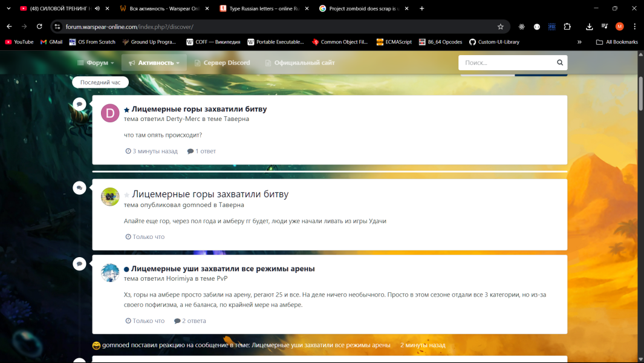Go to the PvP forum section link
Image resolution: width=644 pixels, height=363 pixels.
pyautogui.click(x=222, y=278)
